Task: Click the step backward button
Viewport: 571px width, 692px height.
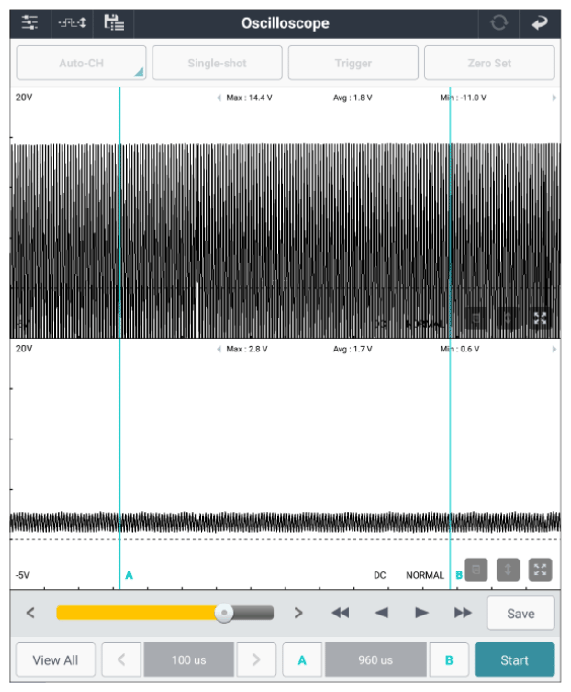Action: click(x=381, y=613)
